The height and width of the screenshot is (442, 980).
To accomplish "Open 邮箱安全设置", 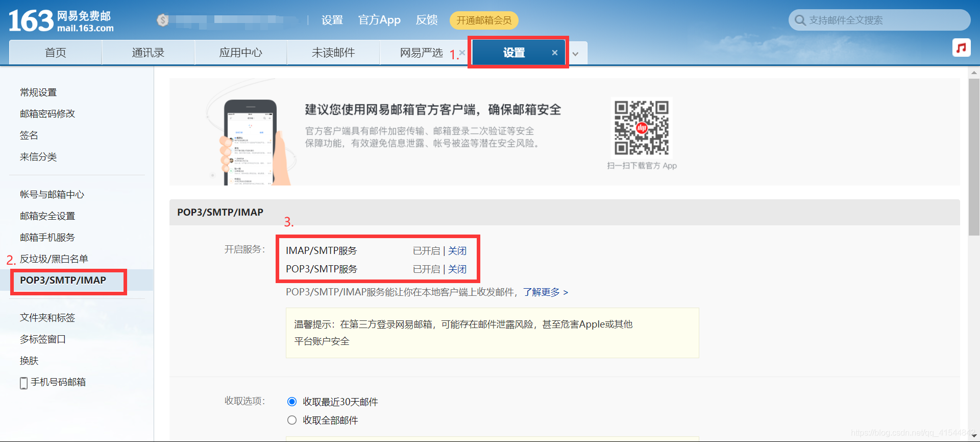I will tap(47, 216).
